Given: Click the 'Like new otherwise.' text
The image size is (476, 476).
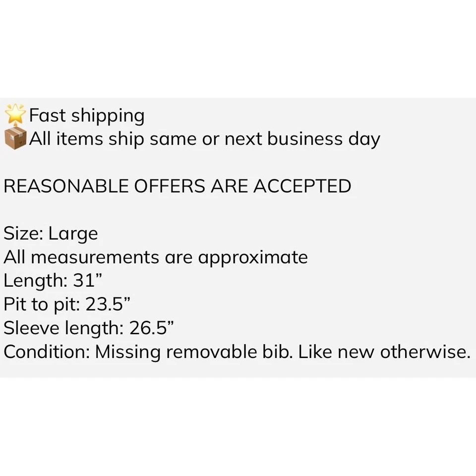Looking at the screenshot, I should [x=384, y=352].
